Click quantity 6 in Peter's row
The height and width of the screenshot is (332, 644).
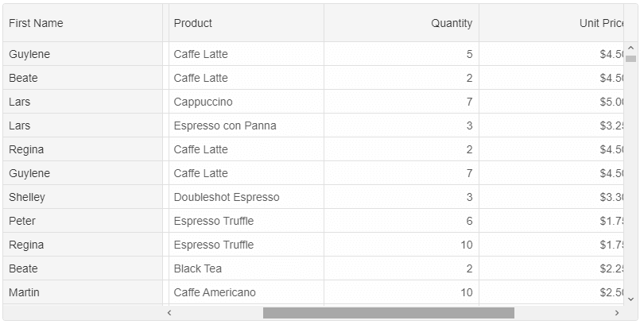402,221
